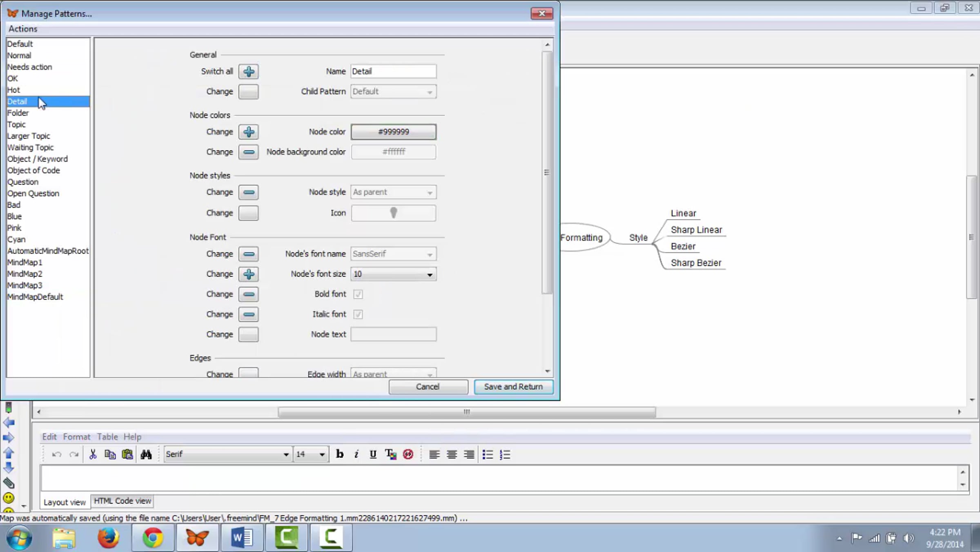
Task: Toggle Change button for Node's font size
Action: pyautogui.click(x=248, y=274)
